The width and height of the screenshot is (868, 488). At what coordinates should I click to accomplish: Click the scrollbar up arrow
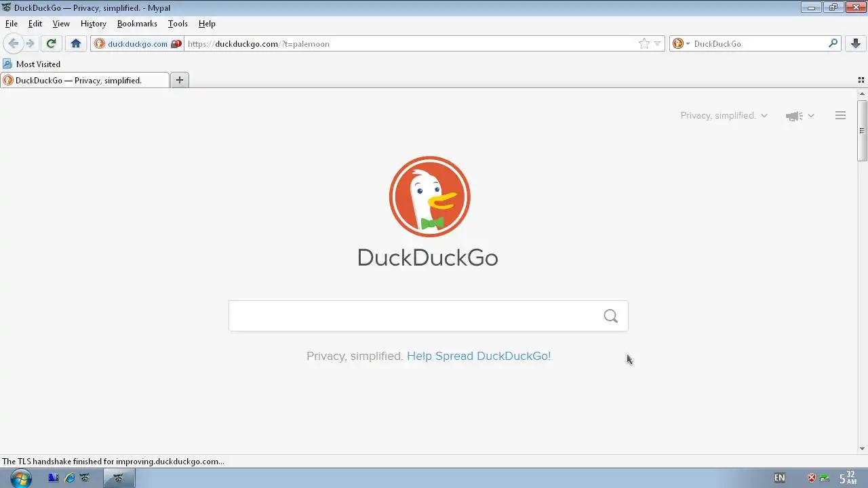(x=862, y=94)
